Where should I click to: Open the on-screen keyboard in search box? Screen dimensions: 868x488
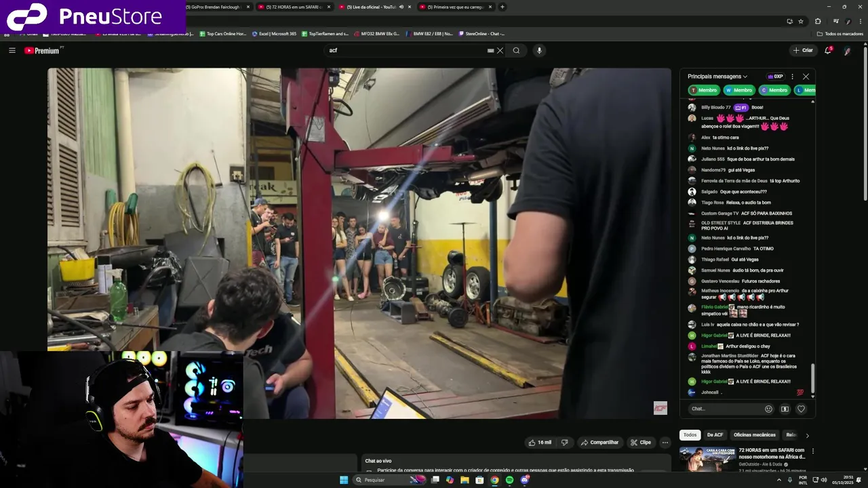(x=490, y=50)
